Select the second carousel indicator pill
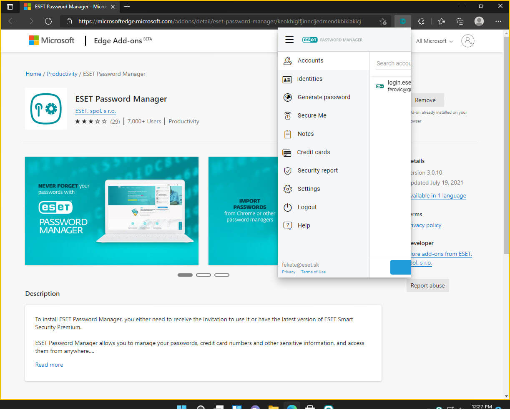 [203, 275]
